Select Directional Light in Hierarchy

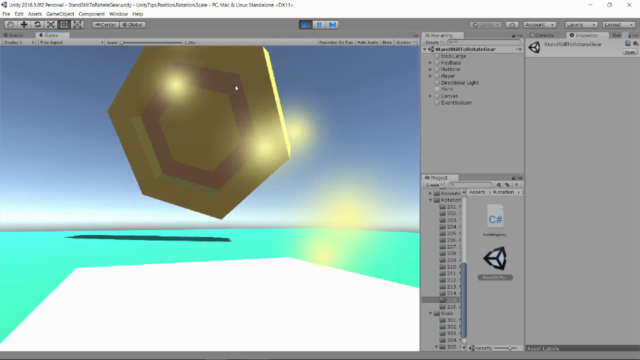coord(460,83)
